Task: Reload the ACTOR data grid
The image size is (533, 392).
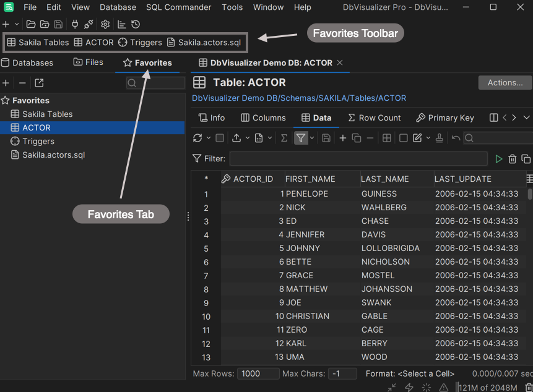Action: click(x=197, y=138)
